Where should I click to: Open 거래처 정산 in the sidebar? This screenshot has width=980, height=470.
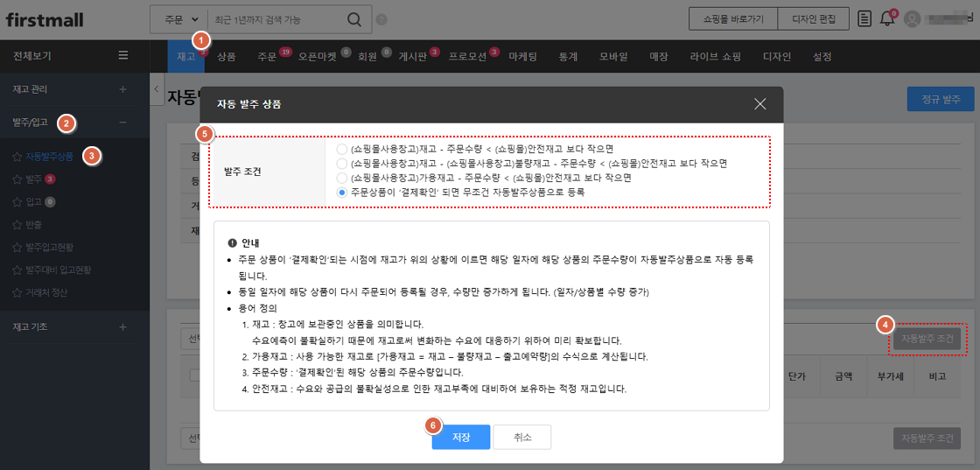click(46, 291)
